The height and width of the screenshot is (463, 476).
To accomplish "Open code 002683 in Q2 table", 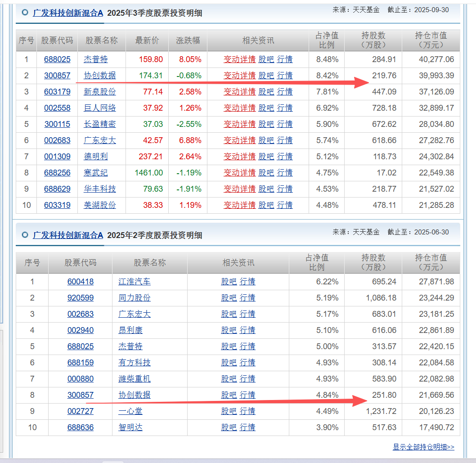I will click(x=81, y=314).
